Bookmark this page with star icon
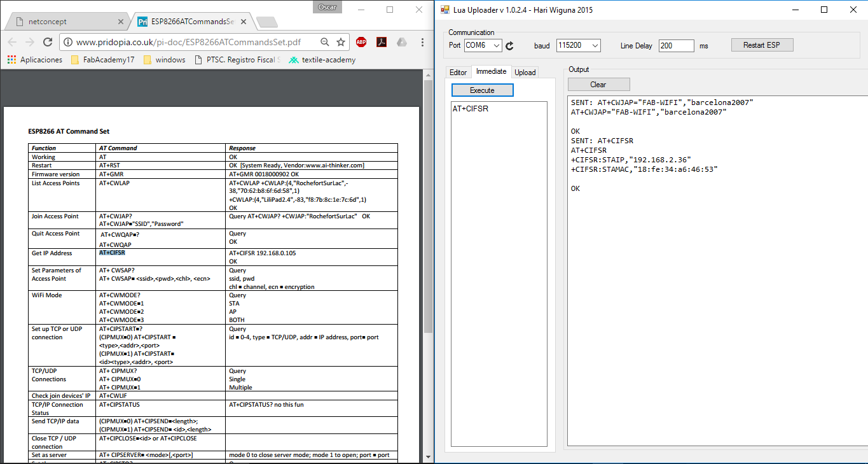 341,42
